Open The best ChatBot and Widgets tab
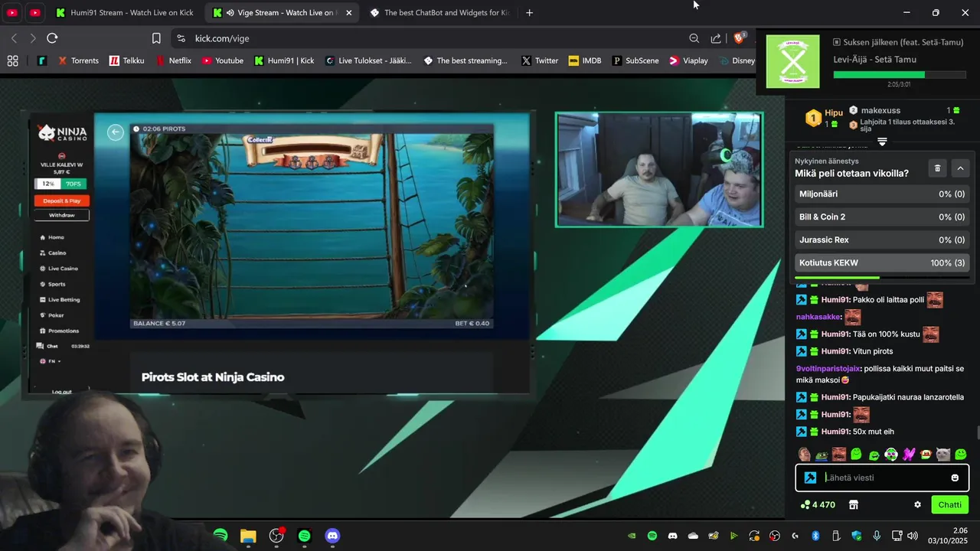This screenshot has height=551, width=980. pos(439,12)
